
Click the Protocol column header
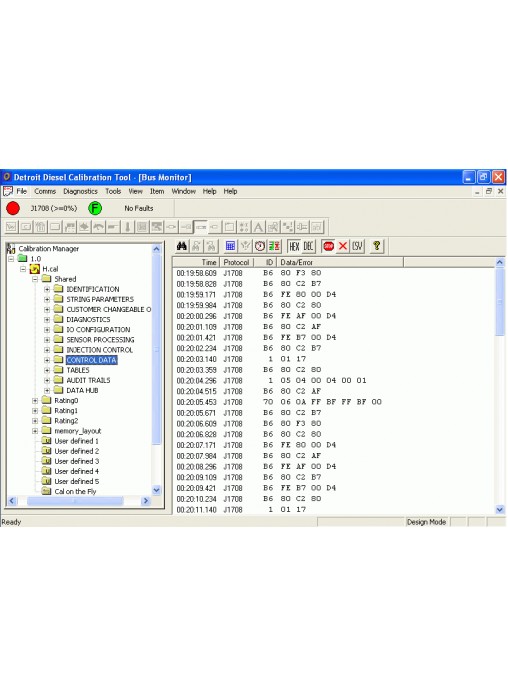[x=236, y=262]
